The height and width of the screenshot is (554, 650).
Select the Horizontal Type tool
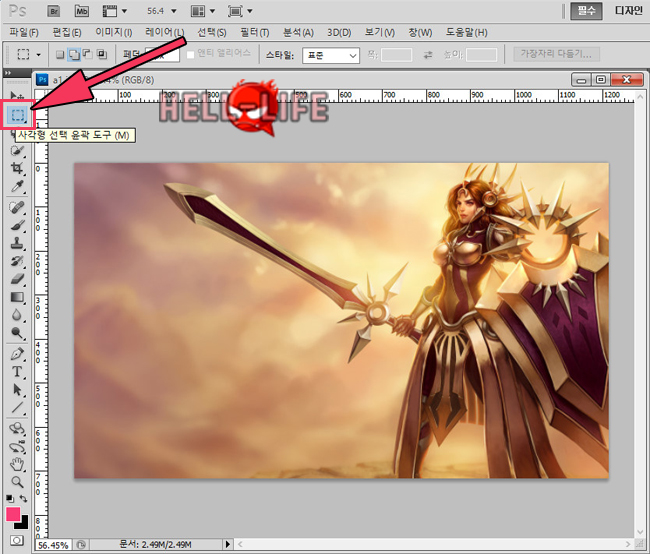tap(17, 372)
